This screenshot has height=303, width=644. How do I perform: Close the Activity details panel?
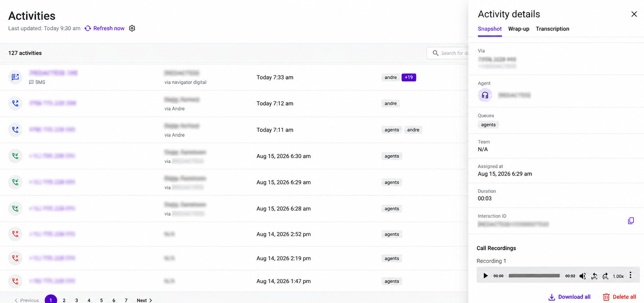[634, 14]
